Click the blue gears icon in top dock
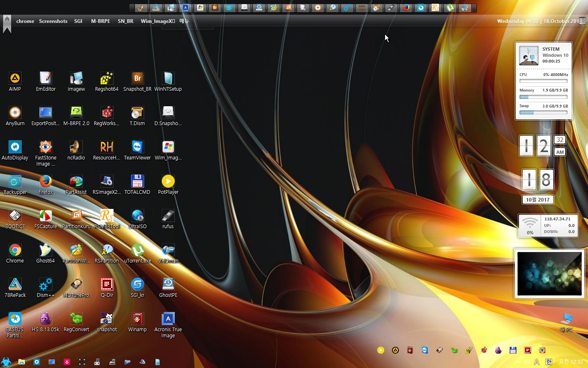The height and width of the screenshot is (368, 588). [x=347, y=7]
